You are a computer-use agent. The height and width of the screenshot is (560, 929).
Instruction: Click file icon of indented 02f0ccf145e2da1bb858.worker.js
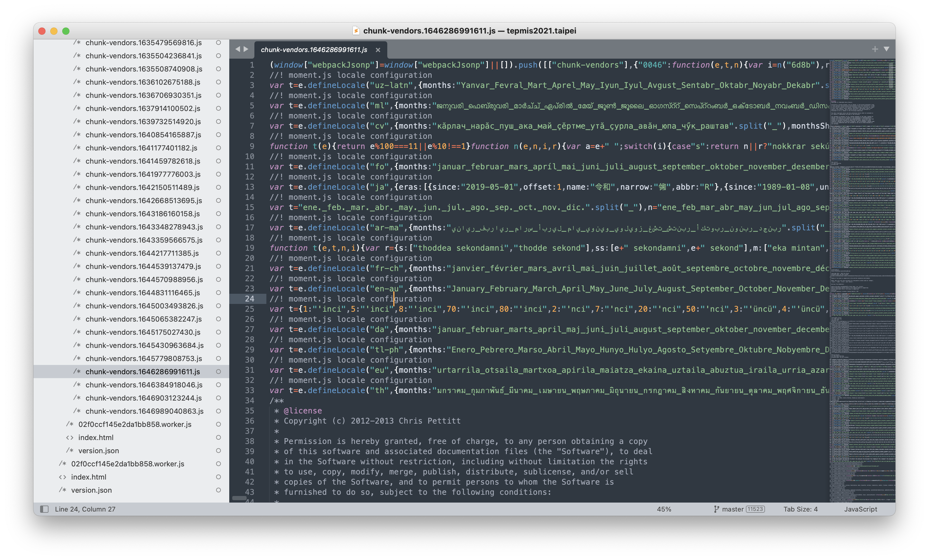tap(70, 424)
